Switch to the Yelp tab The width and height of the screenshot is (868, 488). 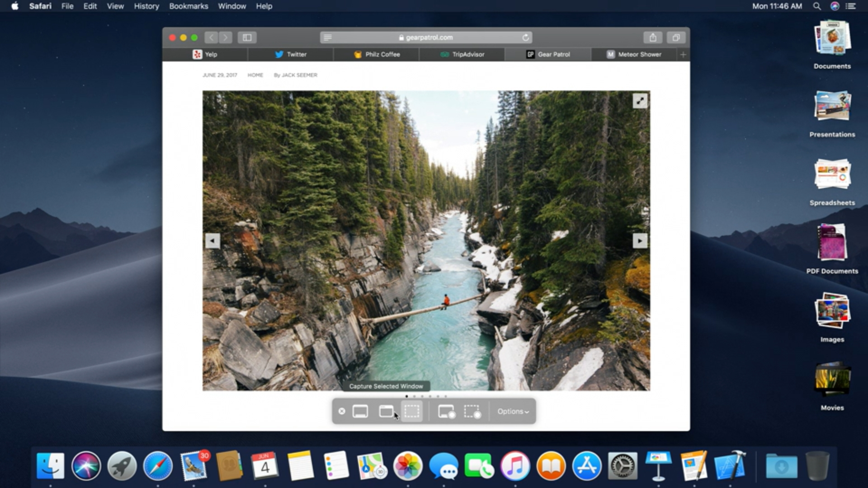click(x=205, y=54)
